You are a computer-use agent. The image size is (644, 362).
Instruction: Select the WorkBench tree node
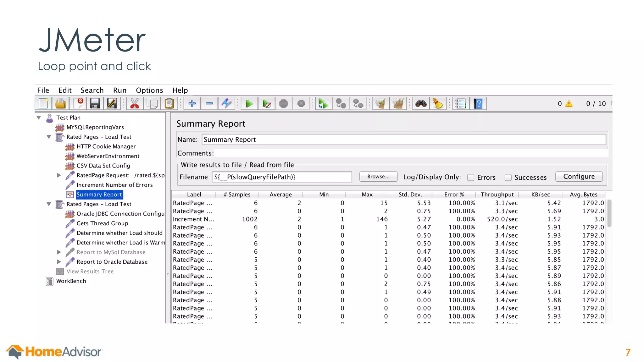71,281
